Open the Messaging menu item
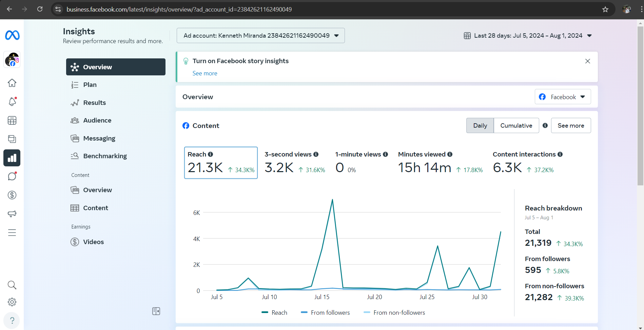 coord(116,138)
